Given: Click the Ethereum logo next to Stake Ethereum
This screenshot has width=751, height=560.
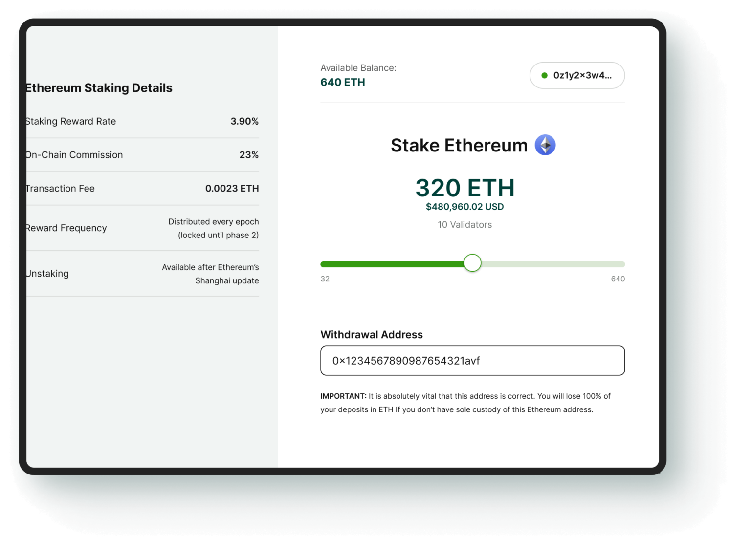Looking at the screenshot, I should tap(544, 145).
